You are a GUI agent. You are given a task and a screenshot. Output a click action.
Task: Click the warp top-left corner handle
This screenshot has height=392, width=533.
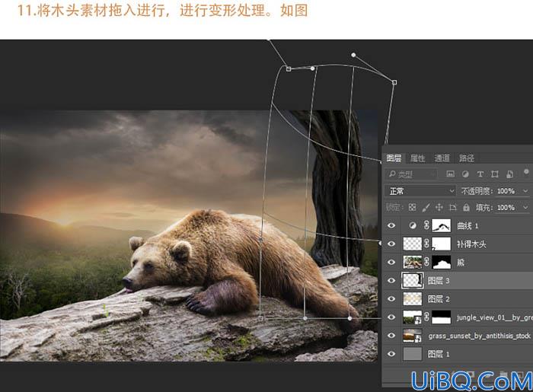pos(289,69)
